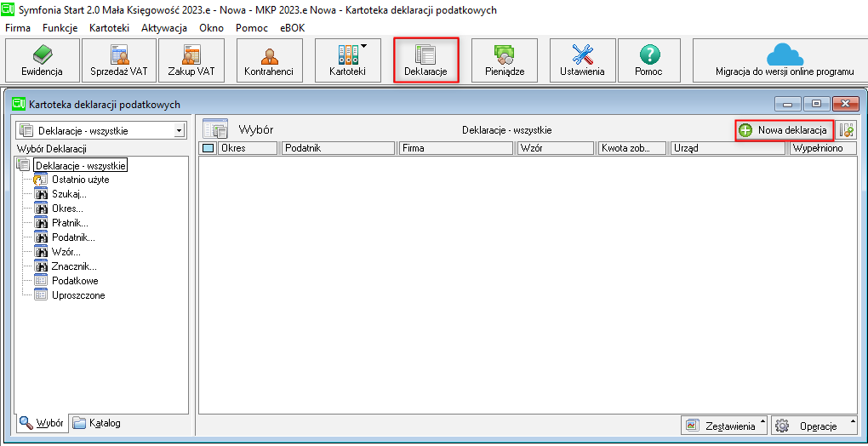Click the Kartoteka deklaracji window title icon

(19, 104)
